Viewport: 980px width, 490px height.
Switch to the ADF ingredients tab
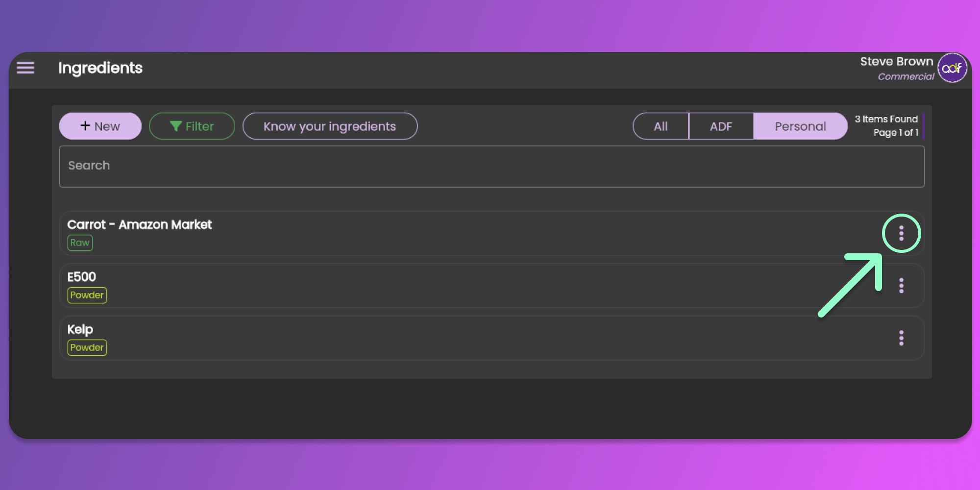(721, 126)
